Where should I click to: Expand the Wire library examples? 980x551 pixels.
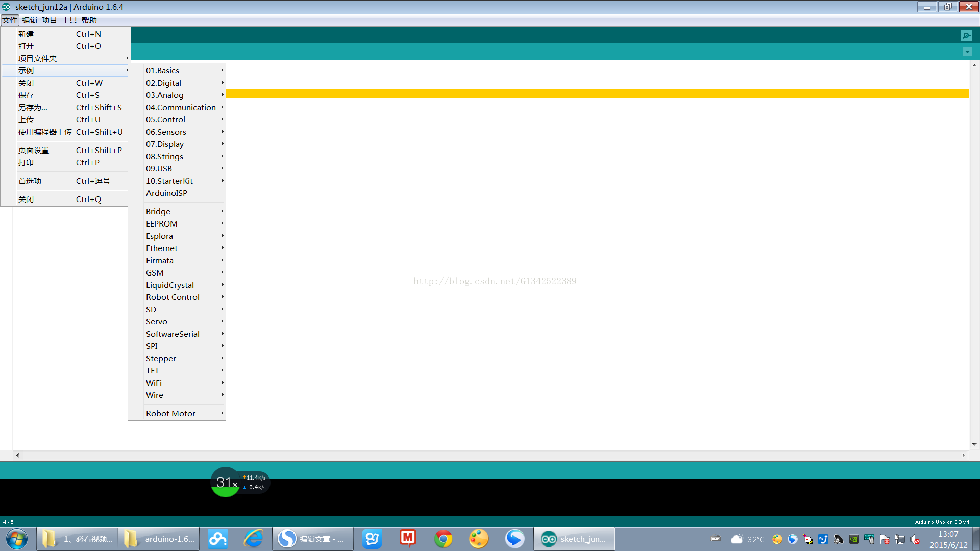[177, 395]
